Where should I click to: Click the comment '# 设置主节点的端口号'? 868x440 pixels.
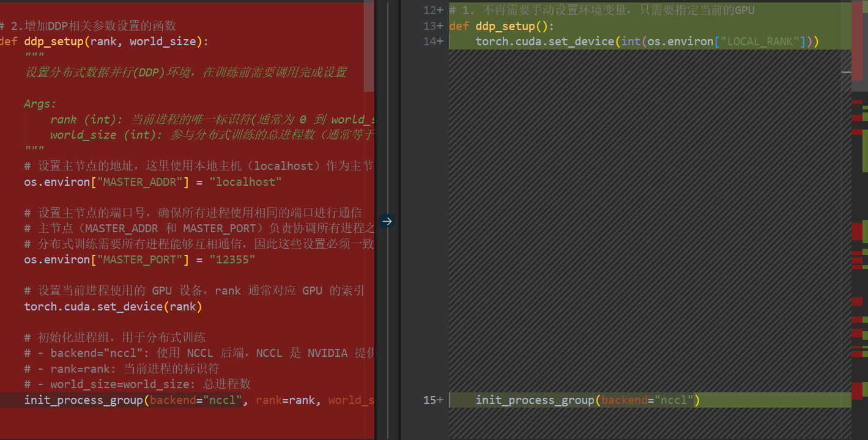[193, 213]
